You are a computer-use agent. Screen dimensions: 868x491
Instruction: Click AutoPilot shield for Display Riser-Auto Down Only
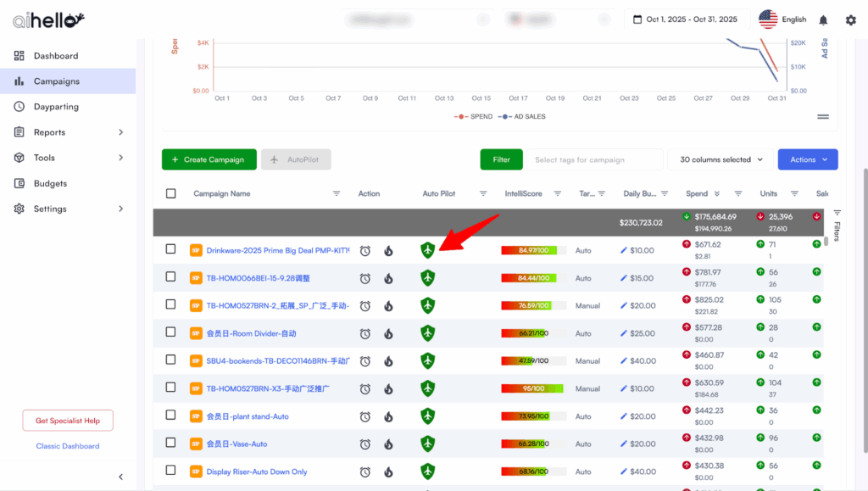tap(427, 471)
